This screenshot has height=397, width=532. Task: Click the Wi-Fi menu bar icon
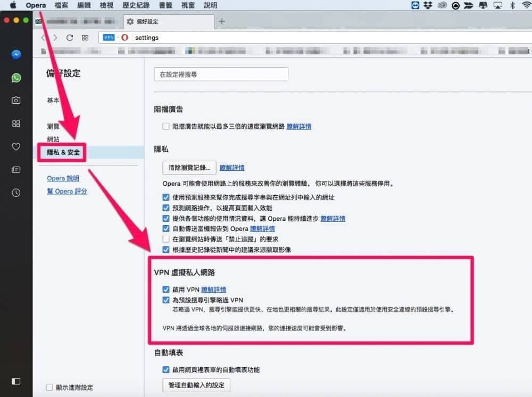click(x=527, y=5)
